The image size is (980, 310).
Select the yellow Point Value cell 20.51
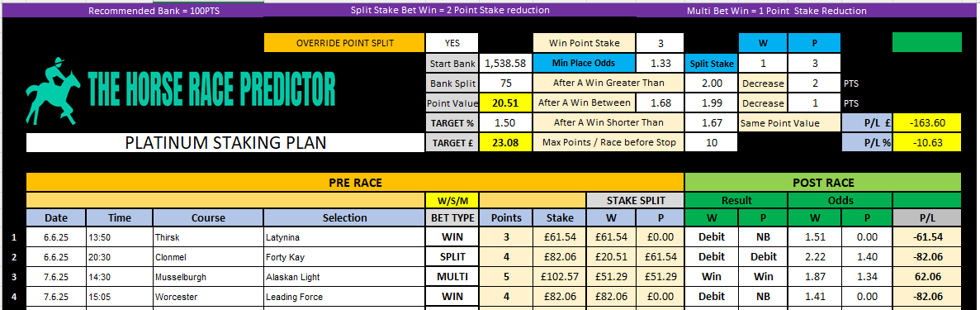pyautogui.click(x=505, y=103)
